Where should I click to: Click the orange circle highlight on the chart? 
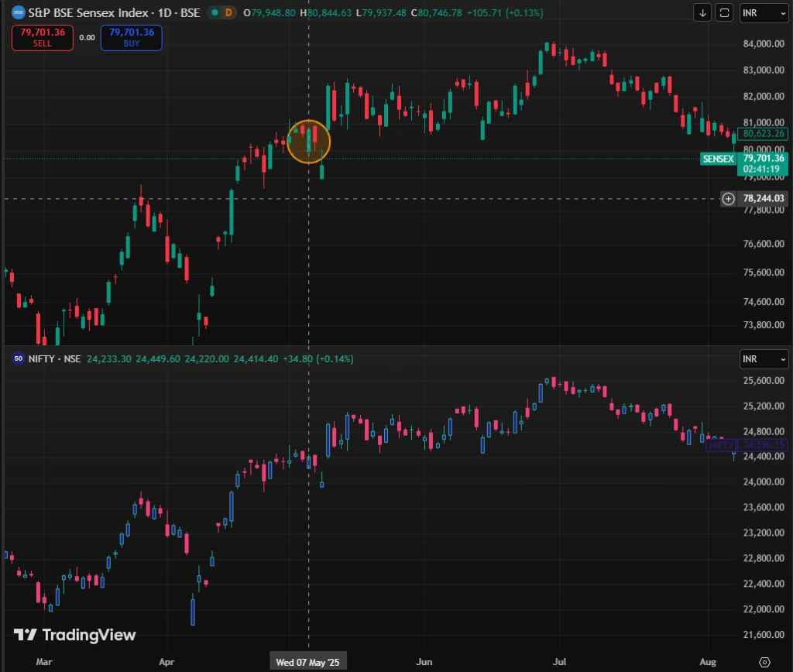click(x=309, y=141)
